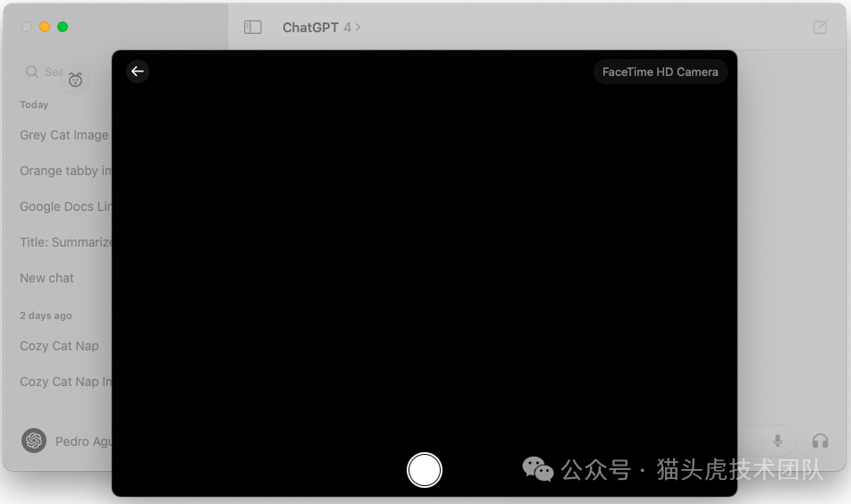
Task: Open the Title: Summarize chat
Action: tap(65, 242)
